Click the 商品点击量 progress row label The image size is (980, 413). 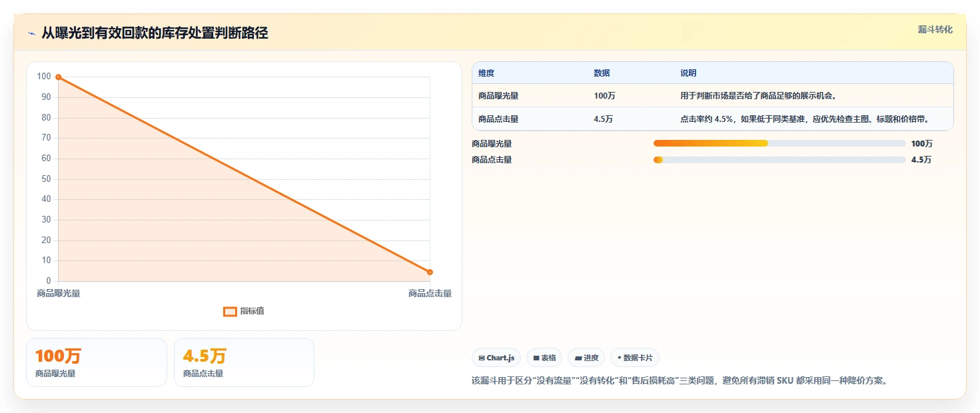[x=492, y=160]
